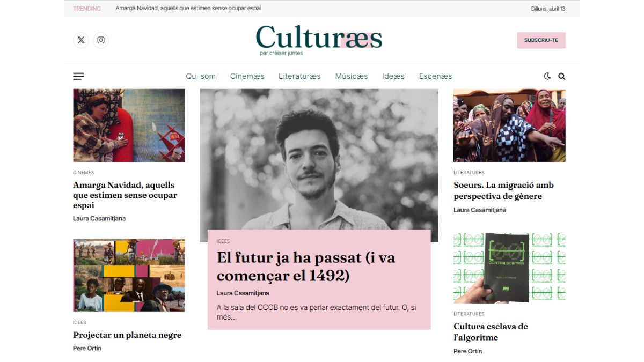Go to the Literaturæs section
The width and height of the screenshot is (644, 362).
click(x=299, y=76)
